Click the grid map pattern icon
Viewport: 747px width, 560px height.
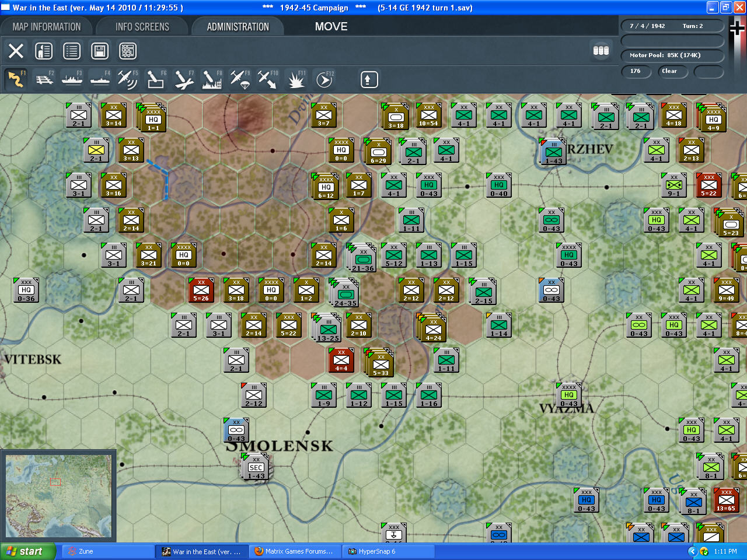[128, 51]
